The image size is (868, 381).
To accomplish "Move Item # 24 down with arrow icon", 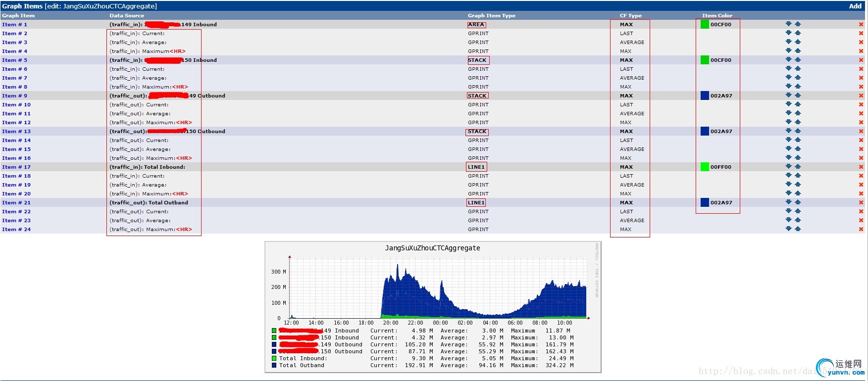I will [x=788, y=229].
